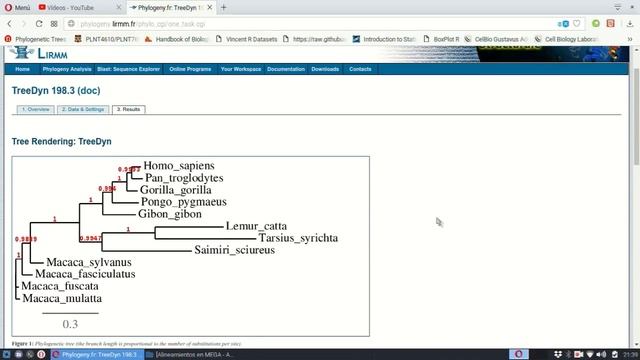Open the Phylogenetic Trees bookmark

pyautogui.click(x=36, y=39)
